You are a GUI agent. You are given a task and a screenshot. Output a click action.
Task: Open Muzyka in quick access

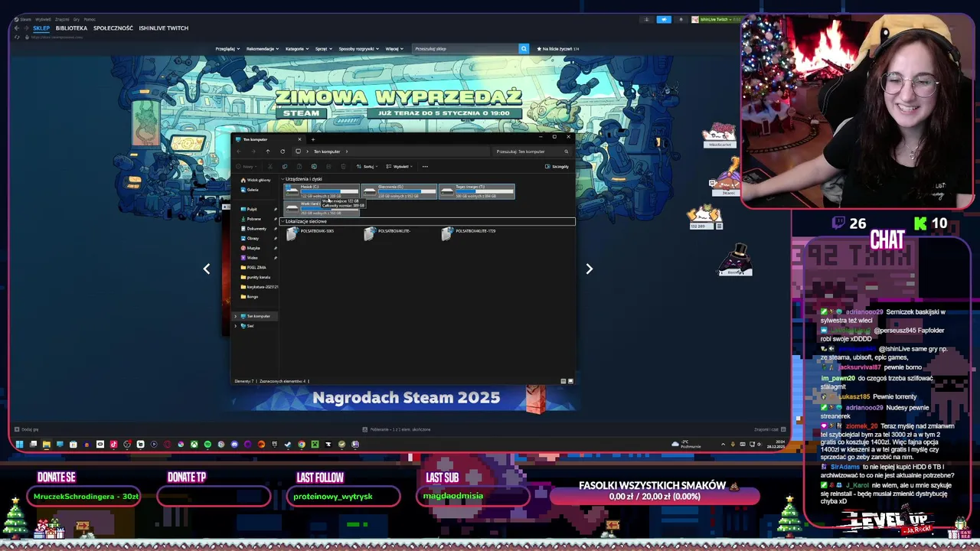(250, 248)
